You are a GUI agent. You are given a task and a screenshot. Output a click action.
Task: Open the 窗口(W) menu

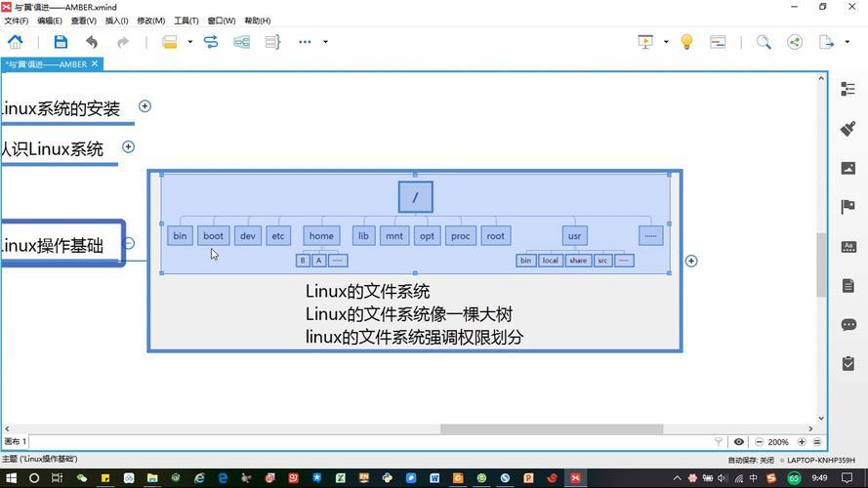tap(222, 20)
